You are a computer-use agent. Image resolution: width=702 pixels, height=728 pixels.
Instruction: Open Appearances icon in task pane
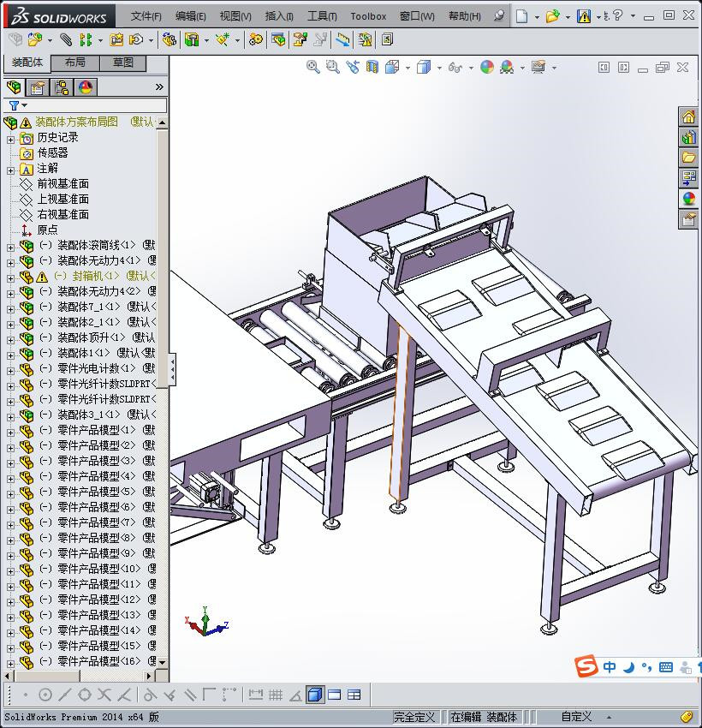point(688,198)
